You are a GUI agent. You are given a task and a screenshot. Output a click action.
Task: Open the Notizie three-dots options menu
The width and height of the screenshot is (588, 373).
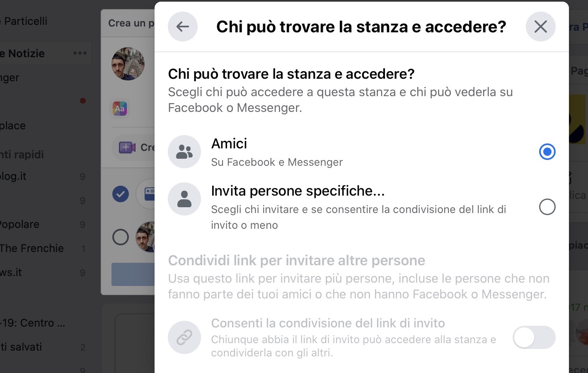tap(80, 53)
